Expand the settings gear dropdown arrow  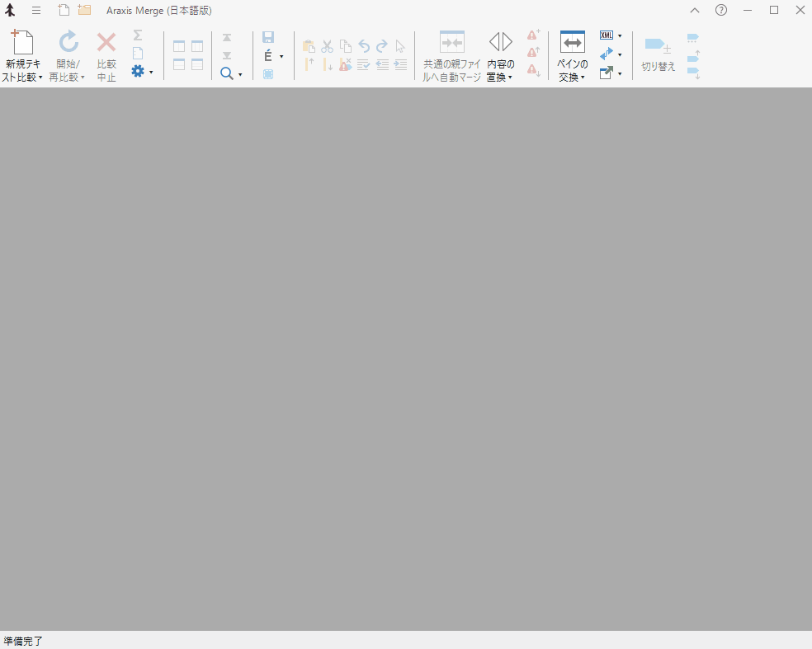(x=151, y=73)
